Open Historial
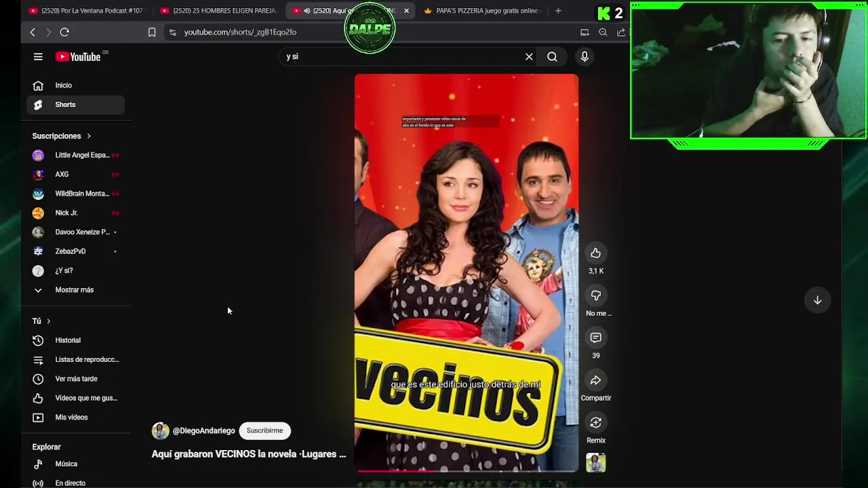This screenshot has width=868, height=488. point(75,340)
